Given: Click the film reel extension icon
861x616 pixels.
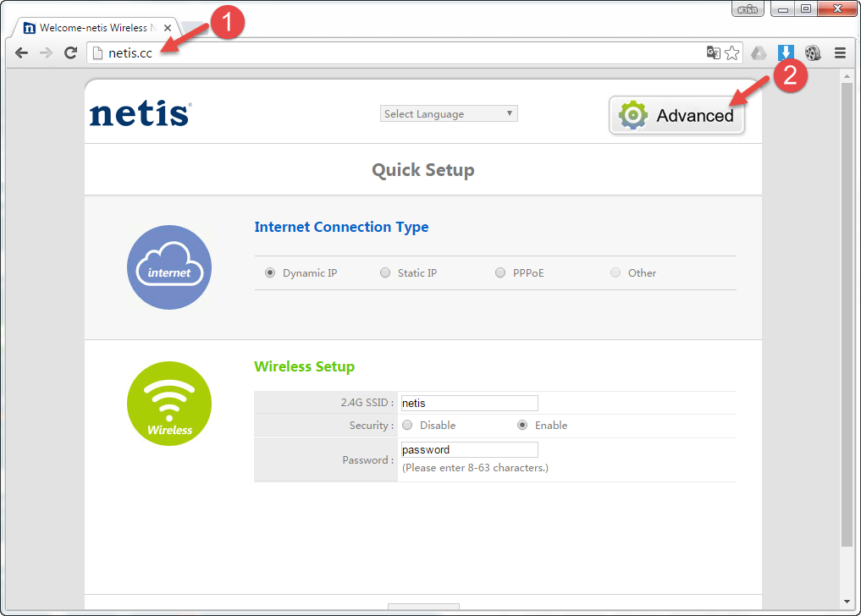Looking at the screenshot, I should coord(813,52).
